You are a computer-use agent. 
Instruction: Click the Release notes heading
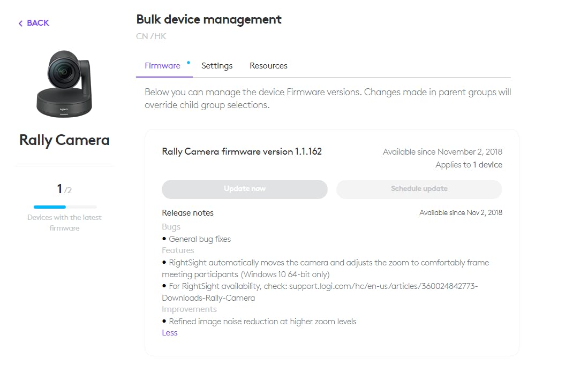(187, 213)
